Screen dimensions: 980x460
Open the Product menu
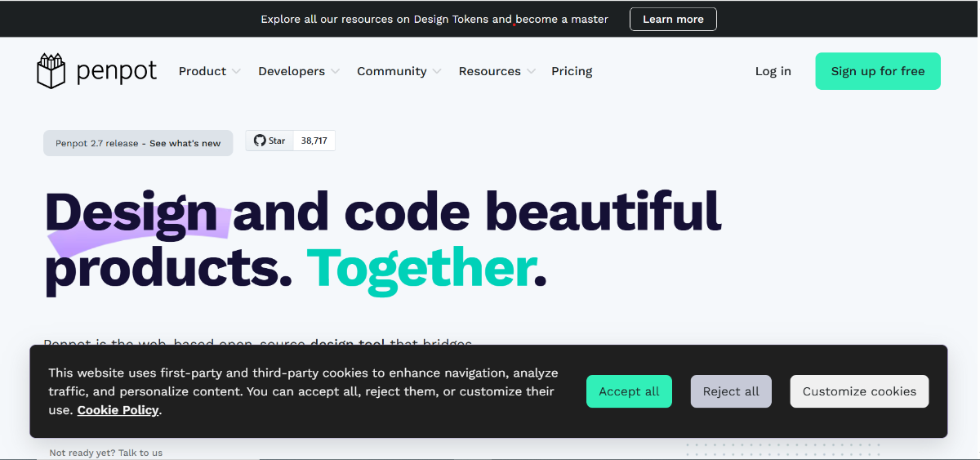(x=210, y=71)
